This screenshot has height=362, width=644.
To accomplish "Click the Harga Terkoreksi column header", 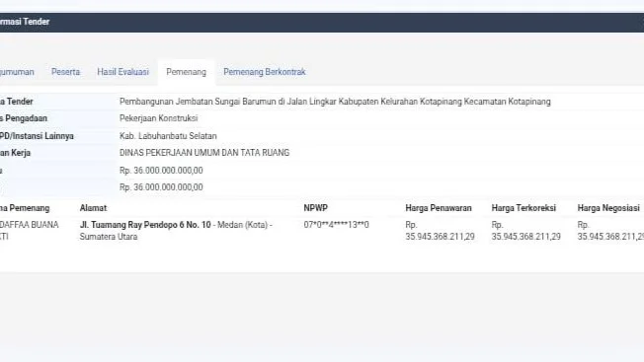I will (x=523, y=208).
